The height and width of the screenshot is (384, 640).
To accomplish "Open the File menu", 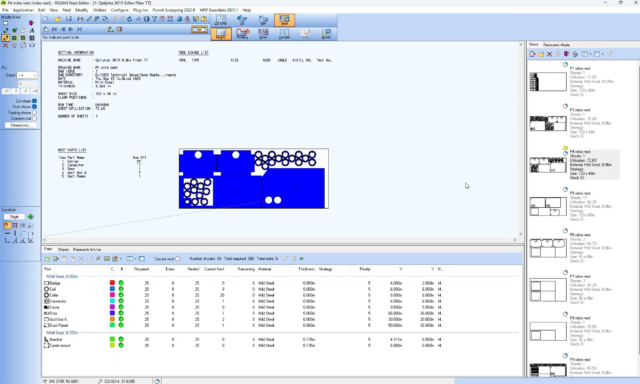I will pos(5,10).
